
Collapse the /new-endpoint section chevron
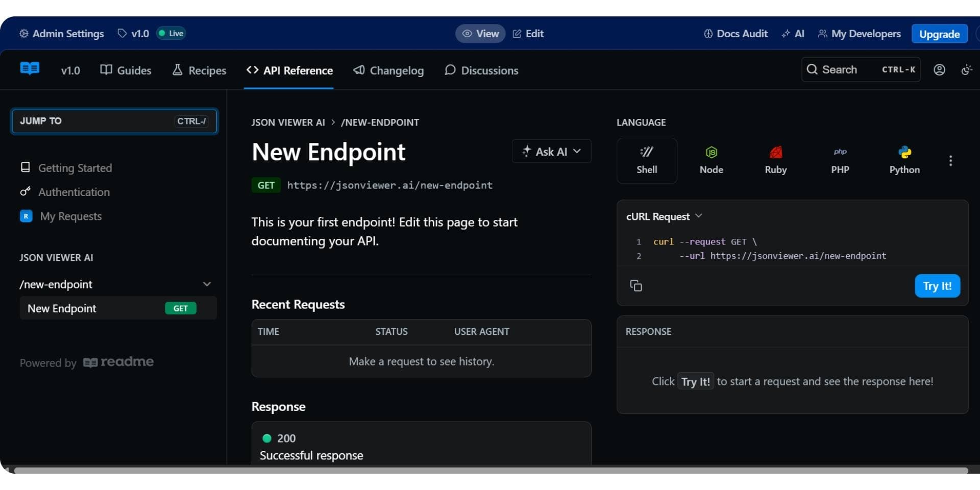click(207, 284)
